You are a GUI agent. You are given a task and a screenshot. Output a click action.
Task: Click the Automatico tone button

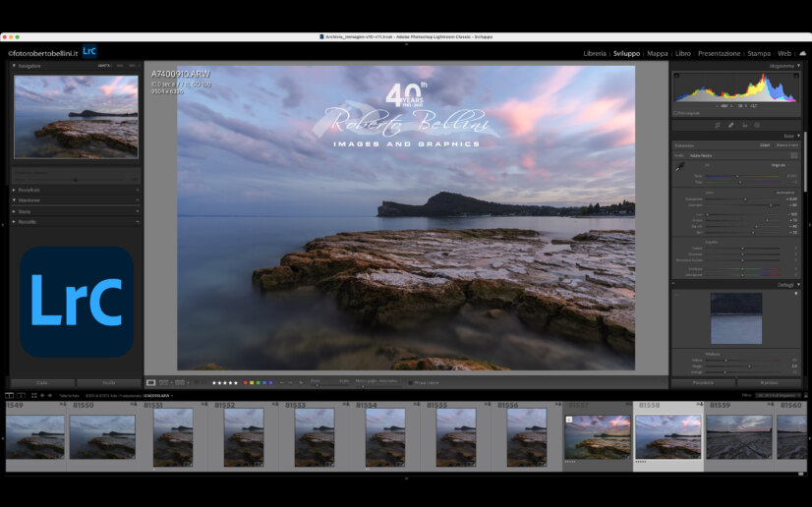(x=785, y=193)
